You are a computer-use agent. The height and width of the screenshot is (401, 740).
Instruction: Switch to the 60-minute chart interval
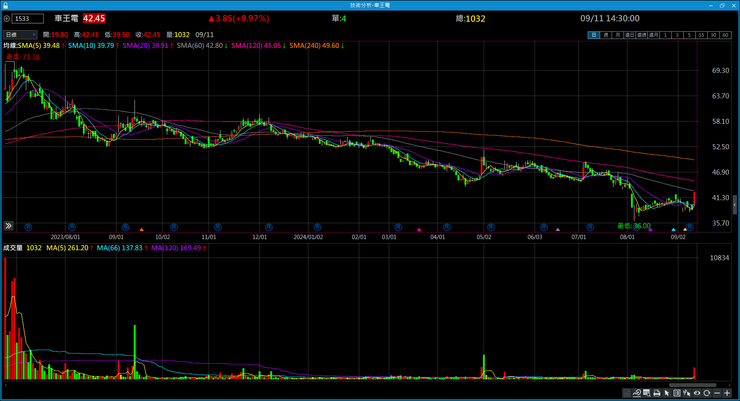click(726, 35)
